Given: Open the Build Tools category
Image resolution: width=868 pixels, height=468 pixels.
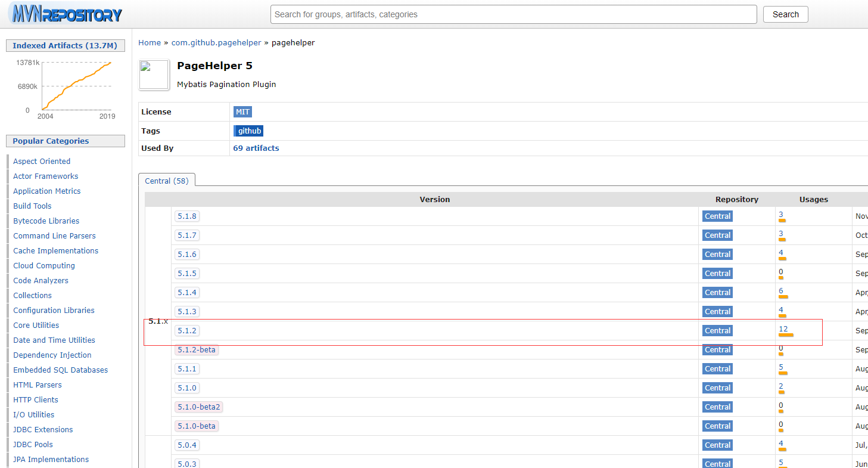Looking at the screenshot, I should click(32, 206).
